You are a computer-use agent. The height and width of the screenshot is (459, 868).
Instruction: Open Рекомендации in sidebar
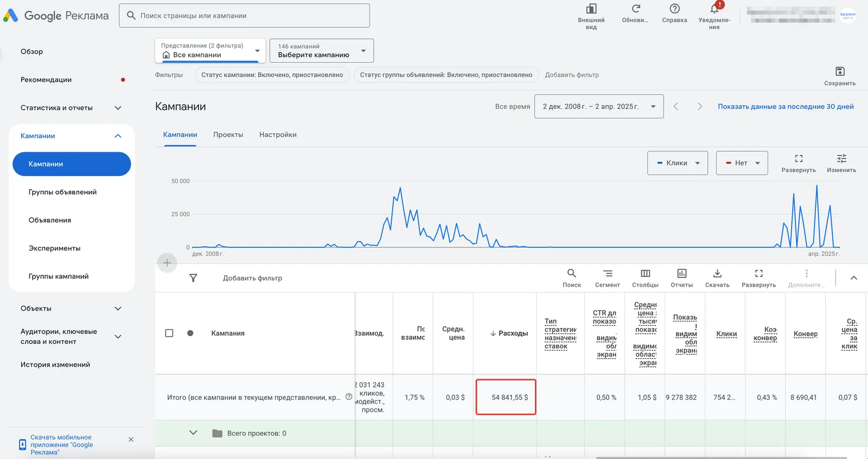point(46,80)
